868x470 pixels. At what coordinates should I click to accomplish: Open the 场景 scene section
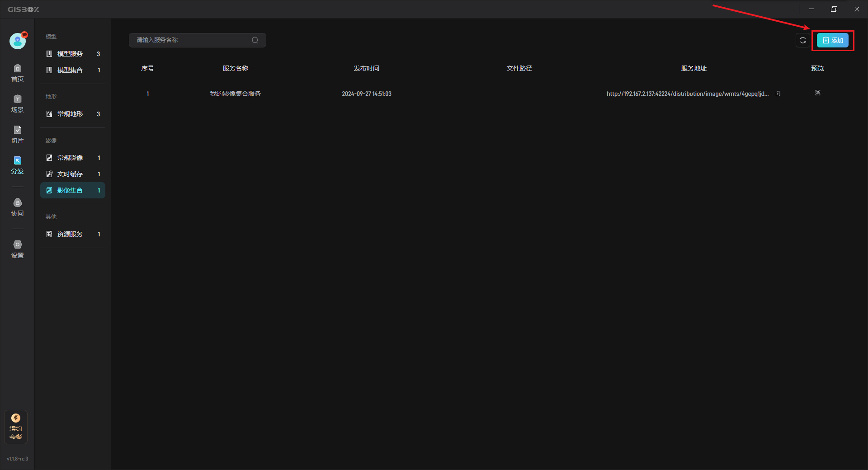pyautogui.click(x=17, y=104)
